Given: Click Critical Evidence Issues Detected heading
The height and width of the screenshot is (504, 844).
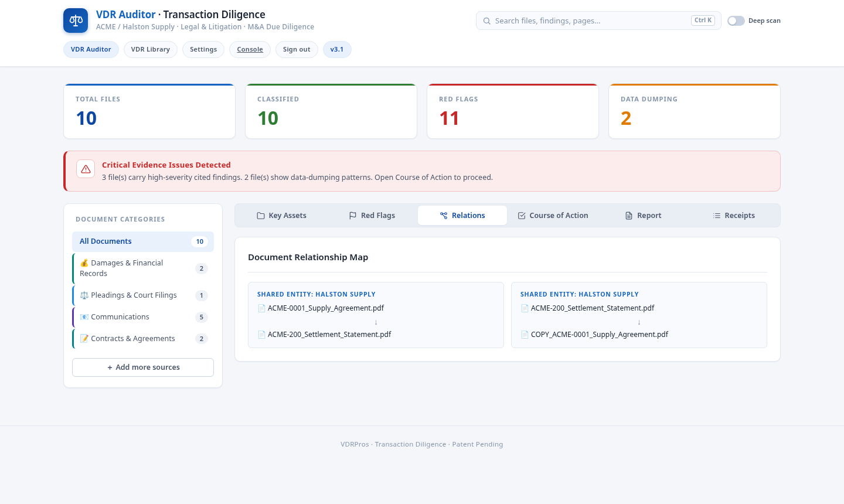Looking at the screenshot, I should (x=166, y=165).
